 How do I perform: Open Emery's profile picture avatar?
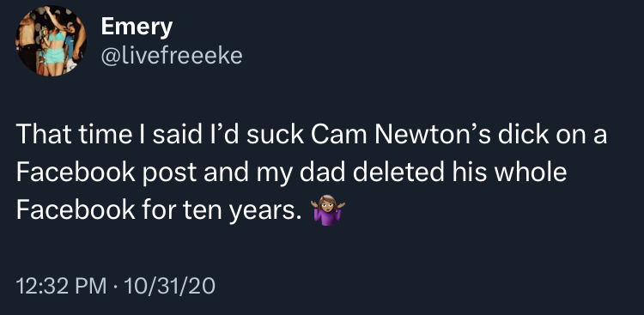(x=51, y=40)
